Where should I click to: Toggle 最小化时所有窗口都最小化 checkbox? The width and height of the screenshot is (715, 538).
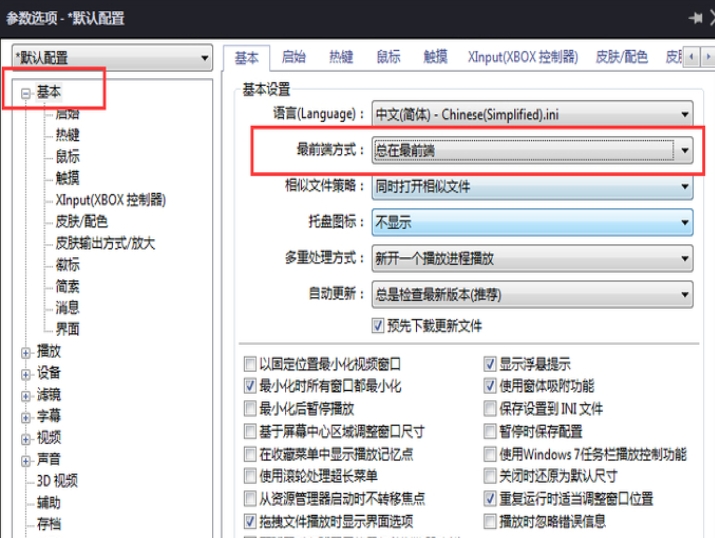pos(250,386)
